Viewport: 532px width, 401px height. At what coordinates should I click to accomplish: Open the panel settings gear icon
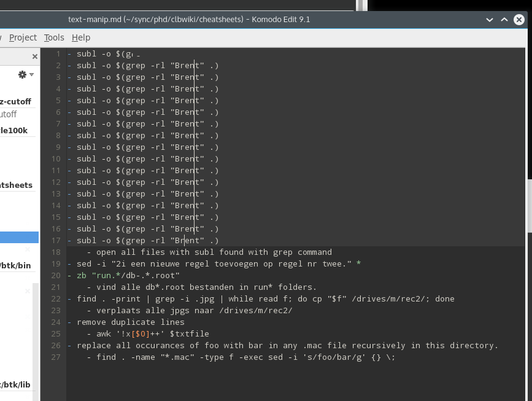(x=21, y=74)
